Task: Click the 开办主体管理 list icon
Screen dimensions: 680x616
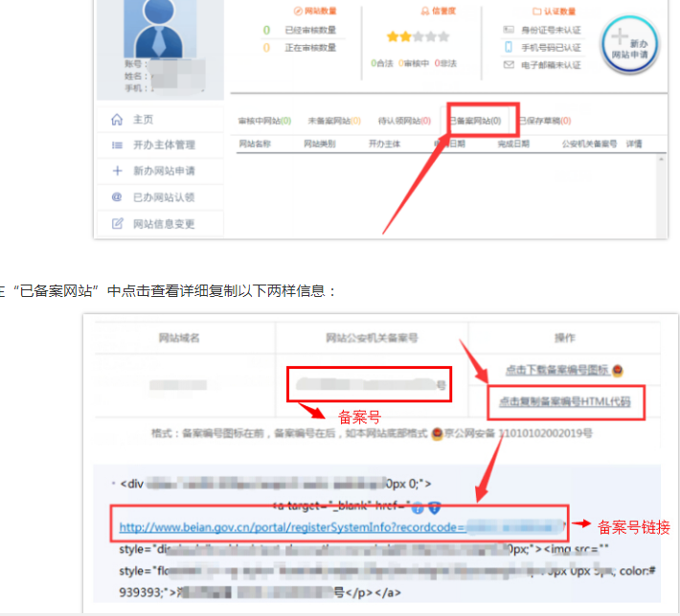Action: tap(118, 146)
